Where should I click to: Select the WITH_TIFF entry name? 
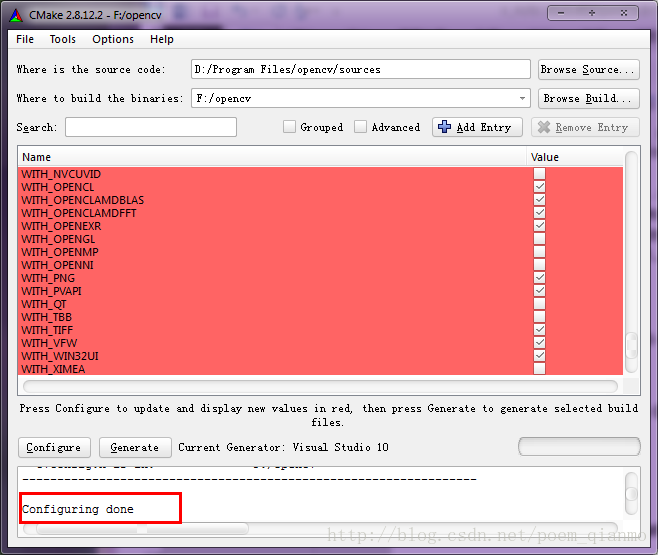coord(47,330)
